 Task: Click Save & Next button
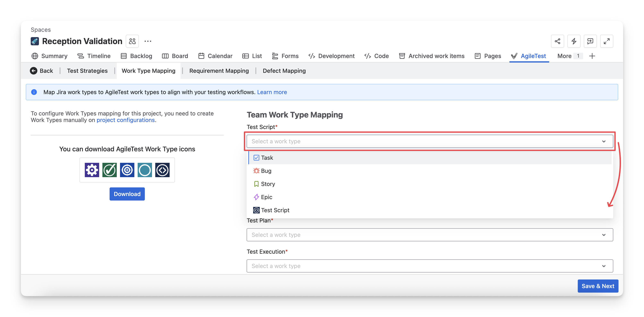598,286
